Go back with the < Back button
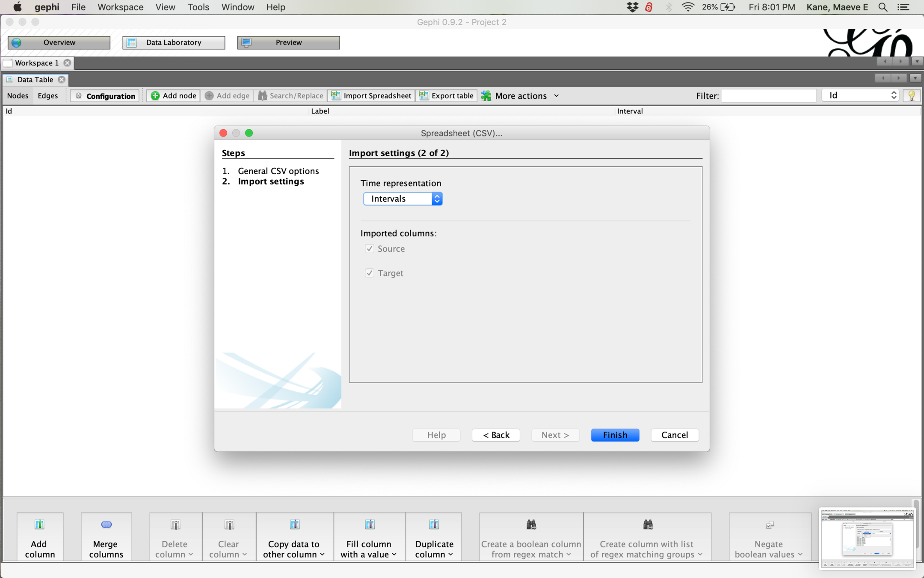This screenshot has height=578, width=924. click(x=496, y=435)
